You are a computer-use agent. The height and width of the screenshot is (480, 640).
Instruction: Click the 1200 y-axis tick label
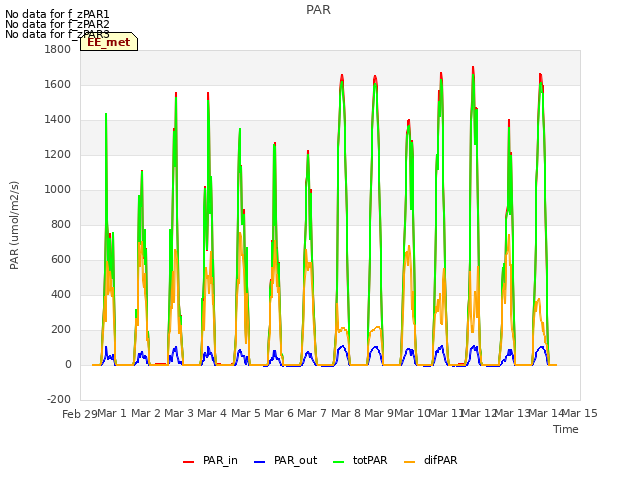pos(58,155)
